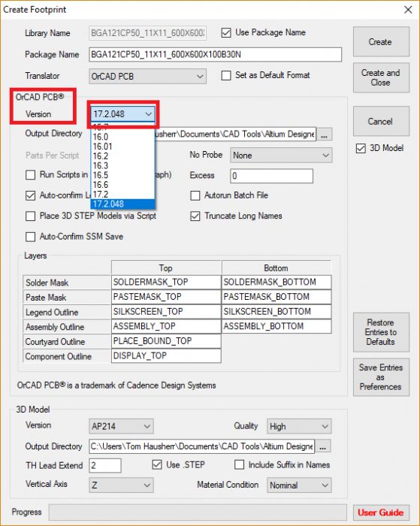This screenshot has height=526, width=420.
Task: Toggle Use .STEP checkbox
Action: (x=157, y=464)
